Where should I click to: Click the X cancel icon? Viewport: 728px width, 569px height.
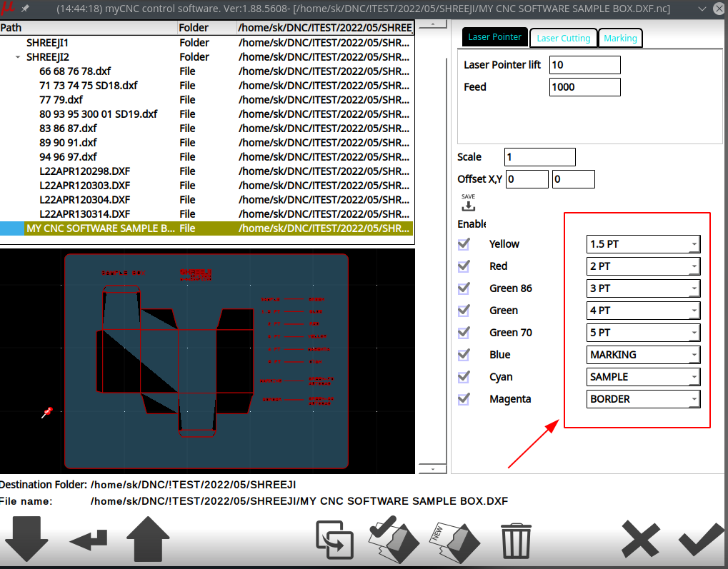click(x=640, y=539)
